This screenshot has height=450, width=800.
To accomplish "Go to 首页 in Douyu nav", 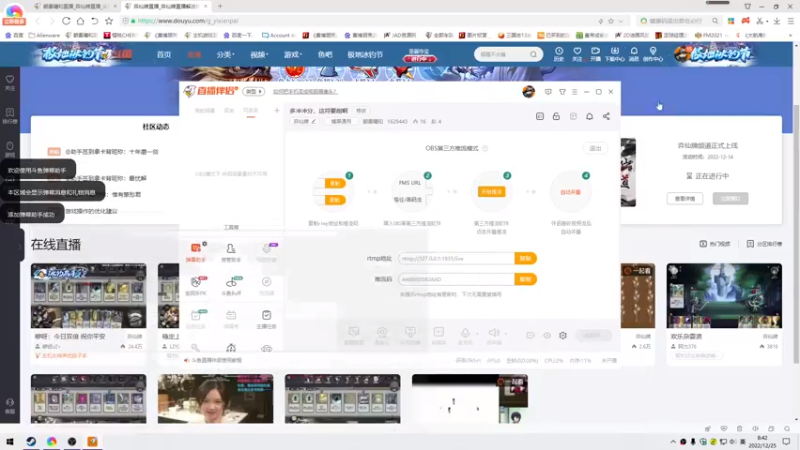I will tap(164, 55).
